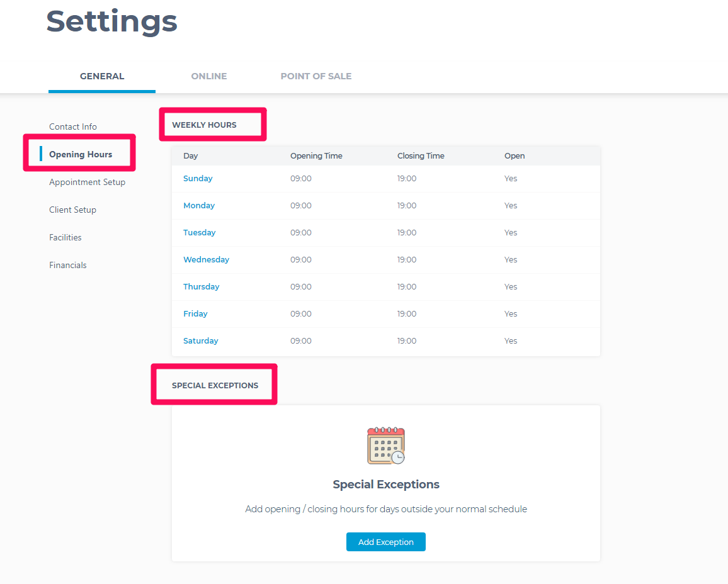Click the Special Exceptions calendar icon
Screen dimensions: 728x584
pyautogui.click(x=386, y=446)
